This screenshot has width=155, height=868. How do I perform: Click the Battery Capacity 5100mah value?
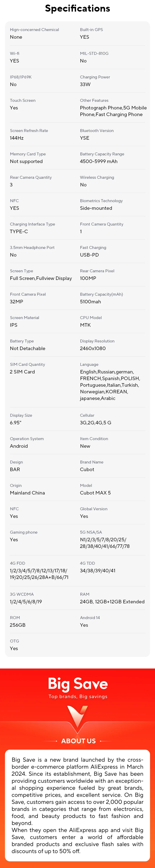coord(90,302)
